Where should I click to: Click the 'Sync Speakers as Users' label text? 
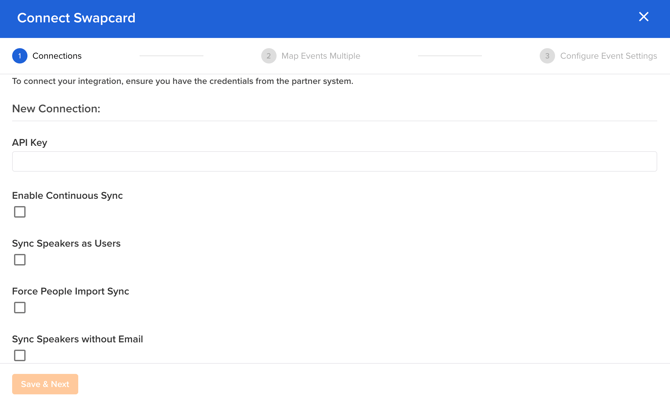coord(66,244)
